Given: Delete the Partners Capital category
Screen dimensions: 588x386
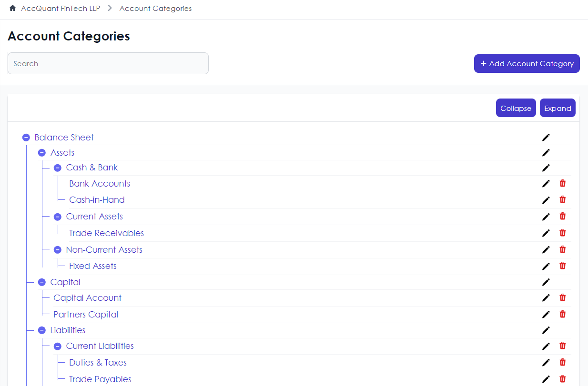Looking at the screenshot, I should (x=563, y=314).
